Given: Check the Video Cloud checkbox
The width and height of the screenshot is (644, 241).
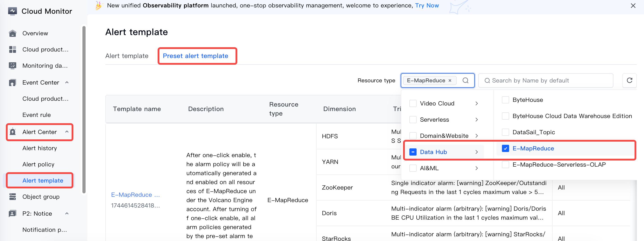Looking at the screenshot, I should click(413, 103).
